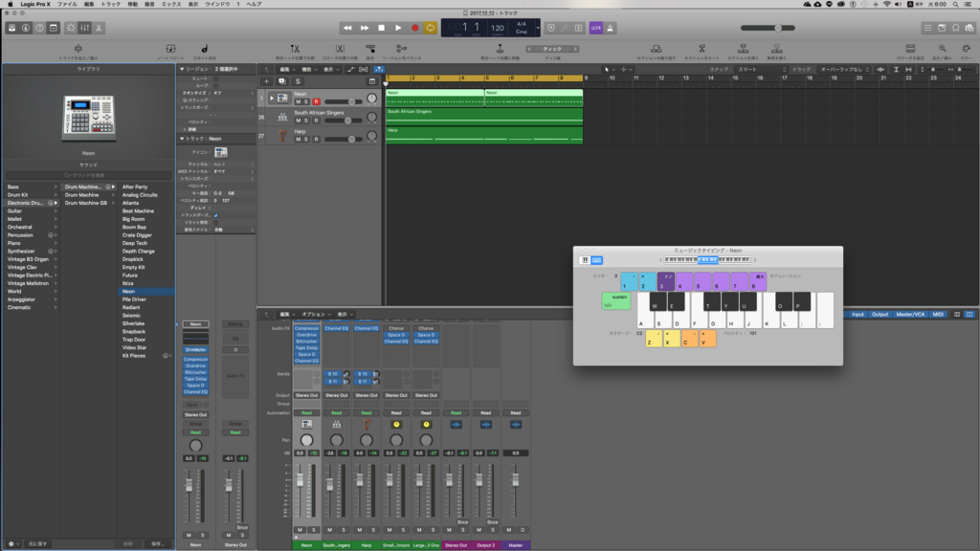Toggle the catch playhead button in tracks menu bar
980x551 pixels.
(x=379, y=69)
